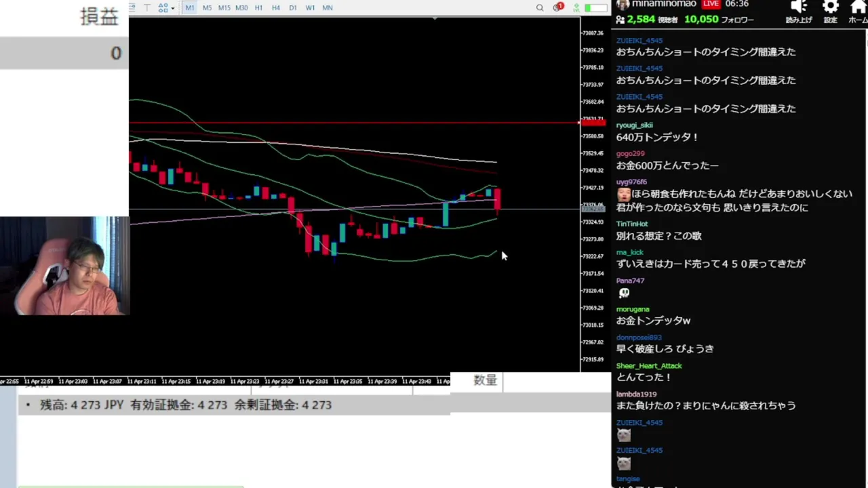Click username morugana in chat
This screenshot has height=488, width=868.
point(633,309)
